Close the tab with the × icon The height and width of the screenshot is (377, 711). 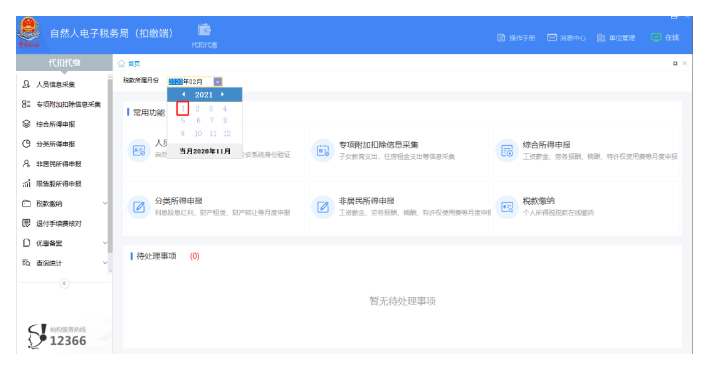[685, 64]
